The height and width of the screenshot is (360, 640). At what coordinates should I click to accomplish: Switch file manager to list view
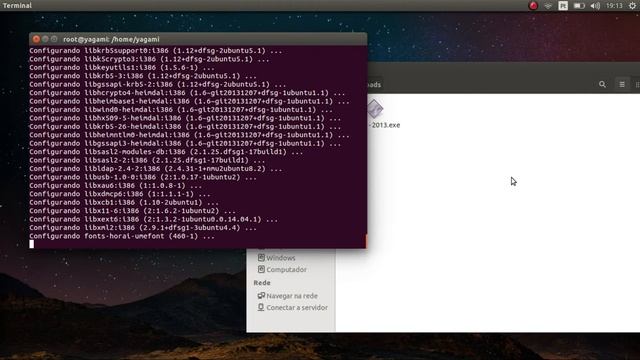click(622, 84)
